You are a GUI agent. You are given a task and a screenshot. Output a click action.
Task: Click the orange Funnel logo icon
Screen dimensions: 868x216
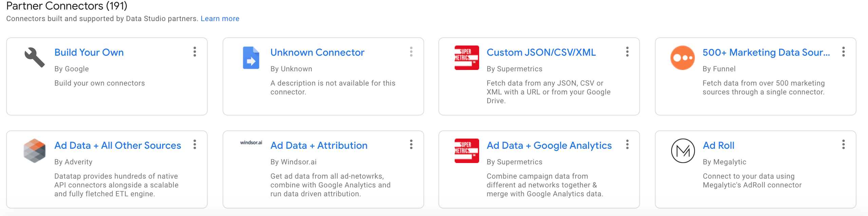(x=683, y=58)
